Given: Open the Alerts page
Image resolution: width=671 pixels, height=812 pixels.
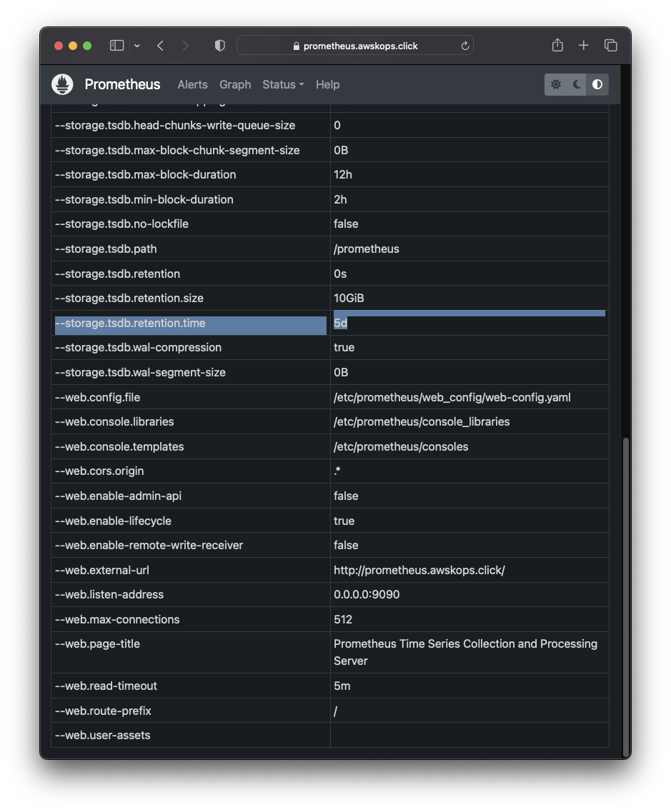Looking at the screenshot, I should coord(192,84).
